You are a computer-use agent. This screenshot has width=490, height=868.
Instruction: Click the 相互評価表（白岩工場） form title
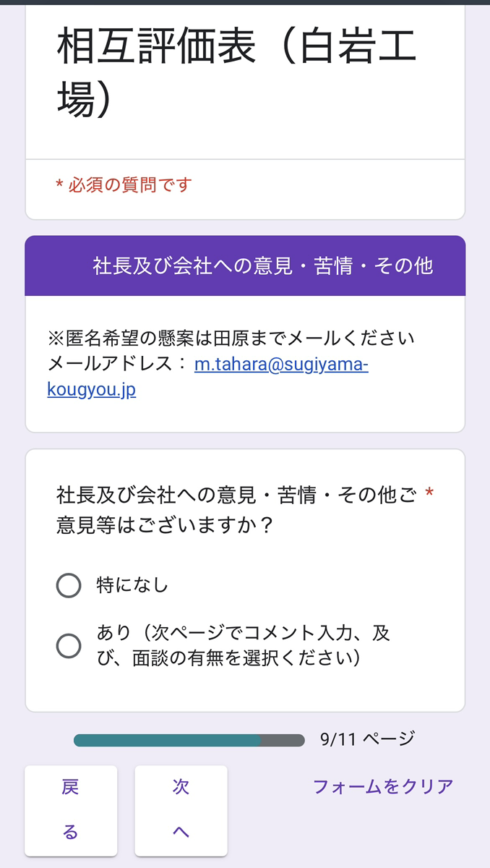click(x=236, y=74)
